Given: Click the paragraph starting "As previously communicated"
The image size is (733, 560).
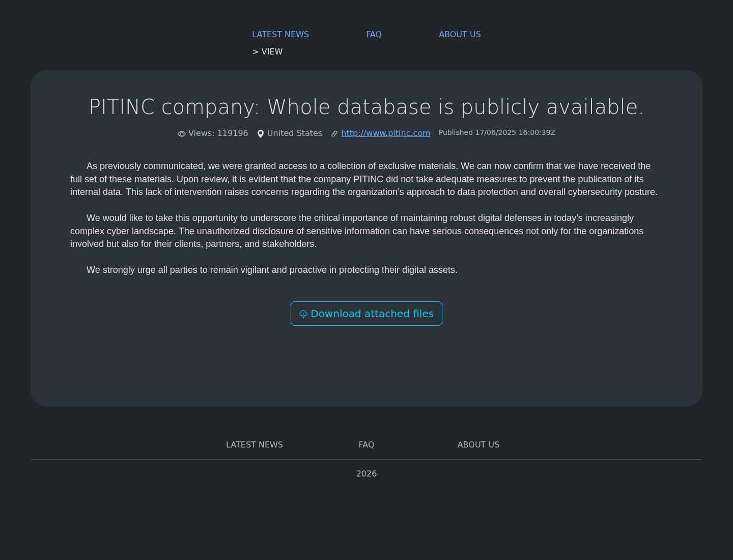Looking at the screenshot, I should (x=364, y=179).
